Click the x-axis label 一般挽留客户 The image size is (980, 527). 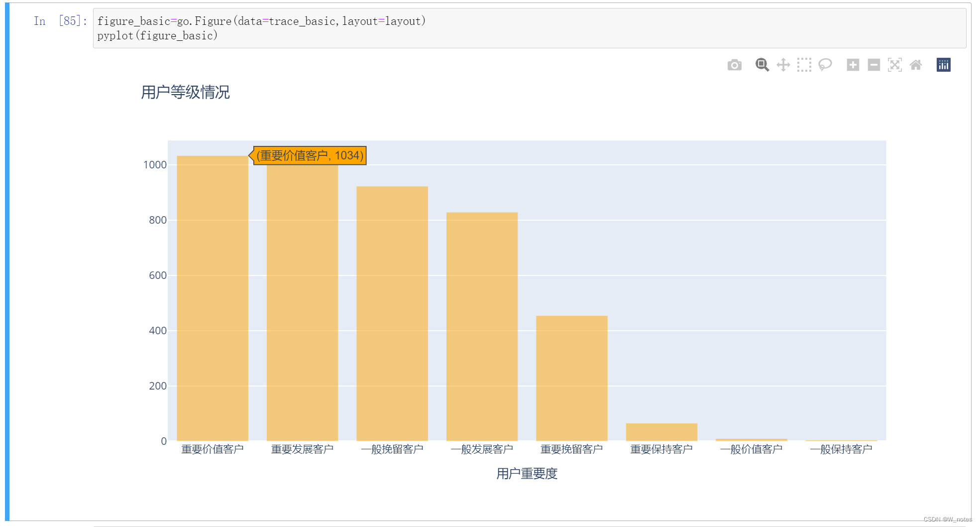[392, 449]
